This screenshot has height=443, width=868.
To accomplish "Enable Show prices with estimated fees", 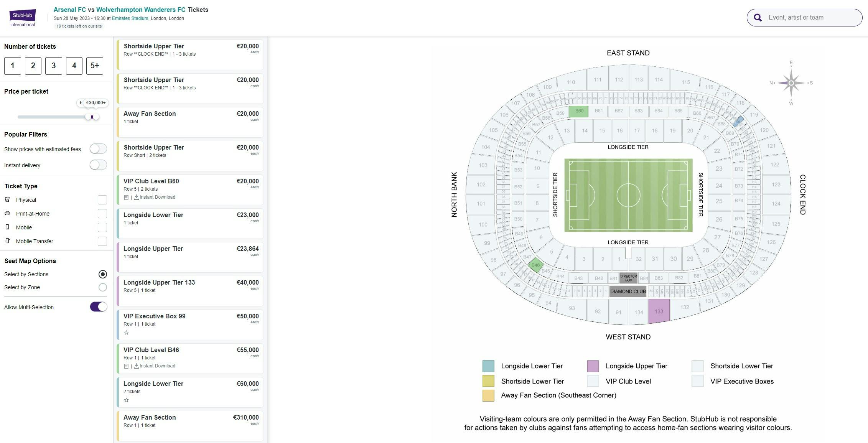I will tap(98, 149).
